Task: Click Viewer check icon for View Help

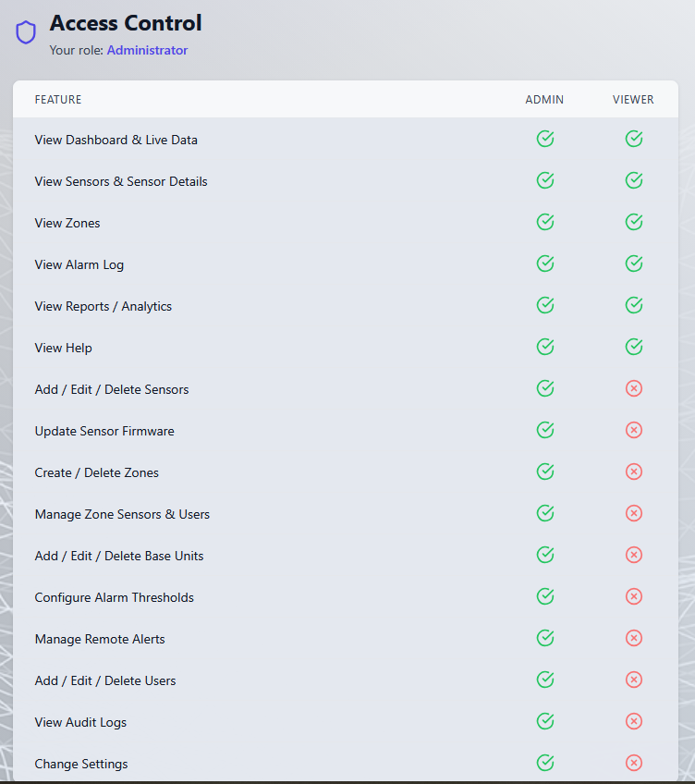Action: pyautogui.click(x=633, y=347)
